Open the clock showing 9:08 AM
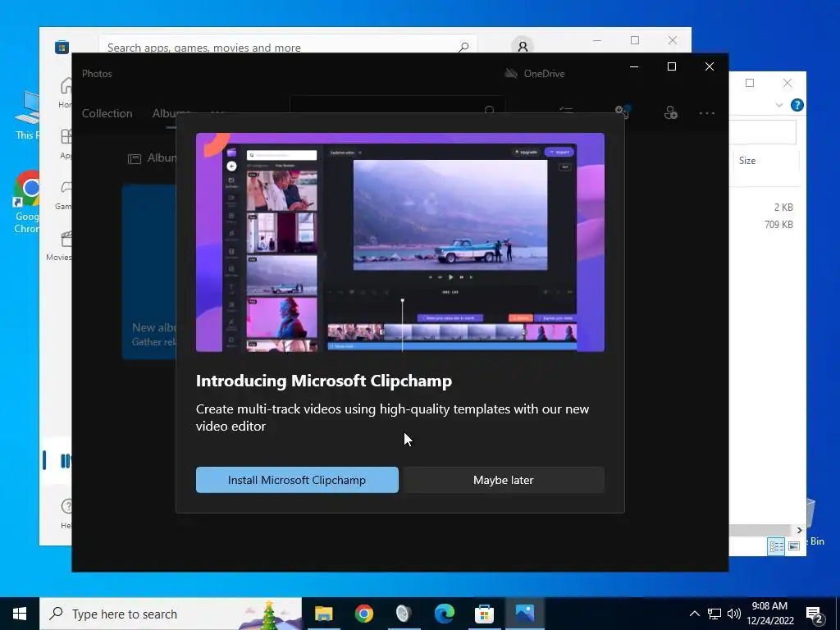This screenshot has width=840, height=630. (x=769, y=614)
